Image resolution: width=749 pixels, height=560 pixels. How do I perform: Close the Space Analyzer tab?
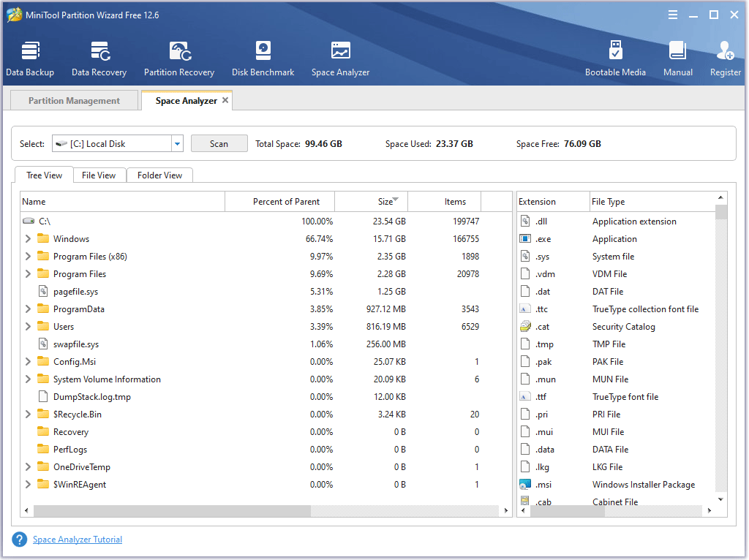[225, 100]
